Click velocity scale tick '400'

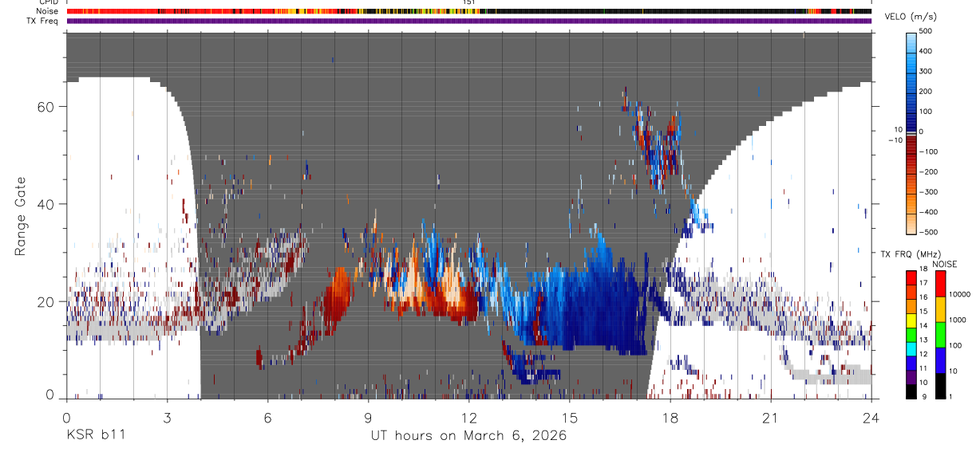(x=927, y=51)
